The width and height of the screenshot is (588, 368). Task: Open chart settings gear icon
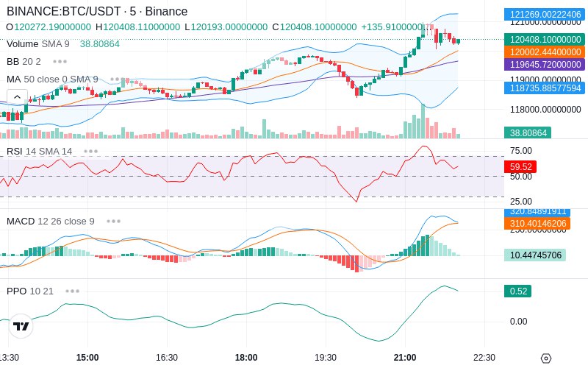tap(546, 358)
